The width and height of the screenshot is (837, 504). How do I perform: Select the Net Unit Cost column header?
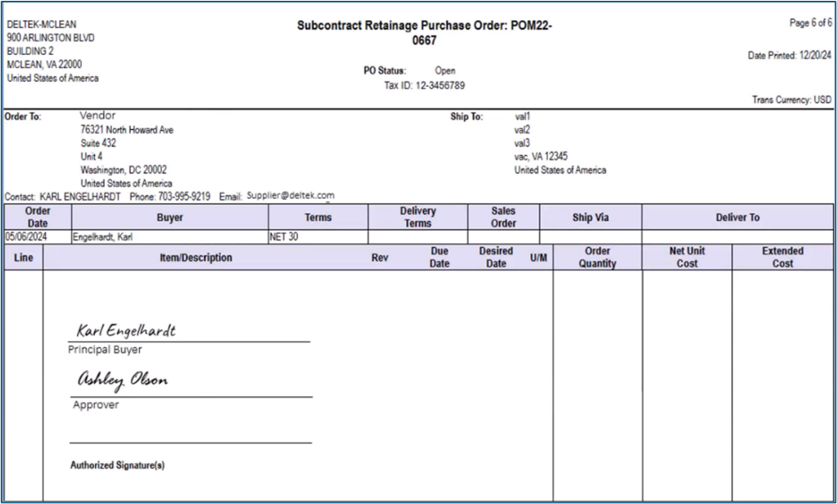686,258
